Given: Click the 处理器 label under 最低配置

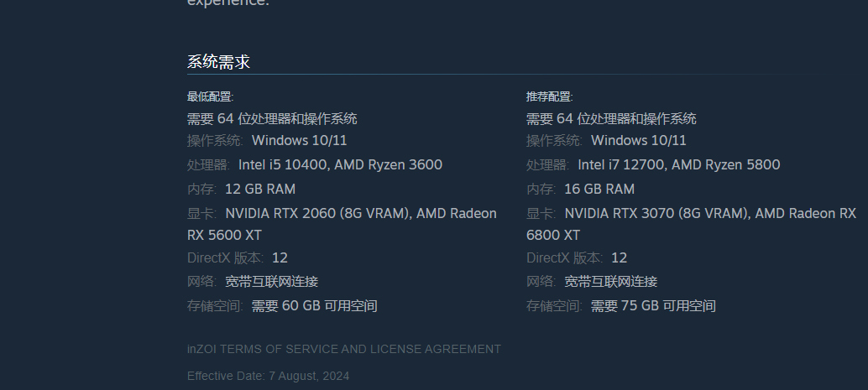Looking at the screenshot, I should [x=208, y=165].
